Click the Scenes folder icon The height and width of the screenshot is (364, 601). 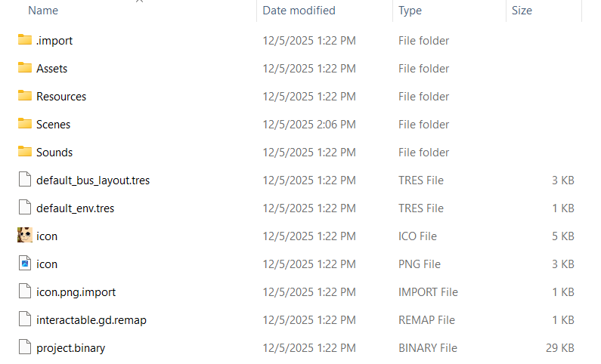(x=25, y=124)
